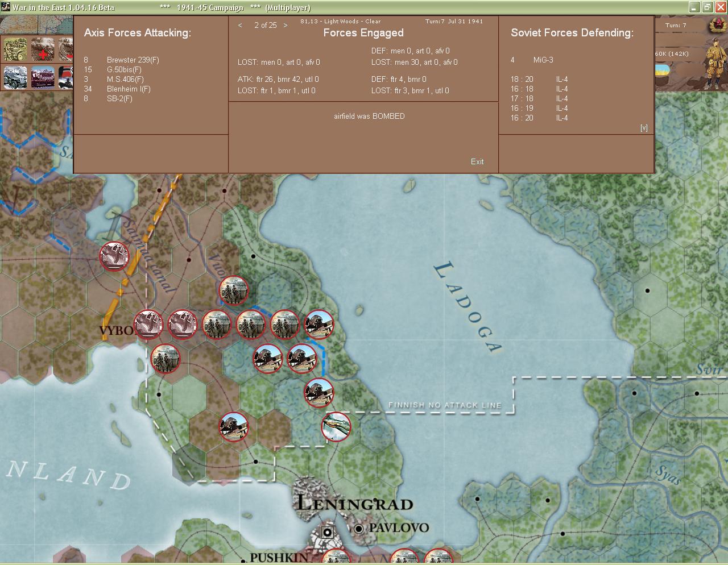
Task: Select the aircraft counter beside Saimaa canal
Action: [114, 256]
